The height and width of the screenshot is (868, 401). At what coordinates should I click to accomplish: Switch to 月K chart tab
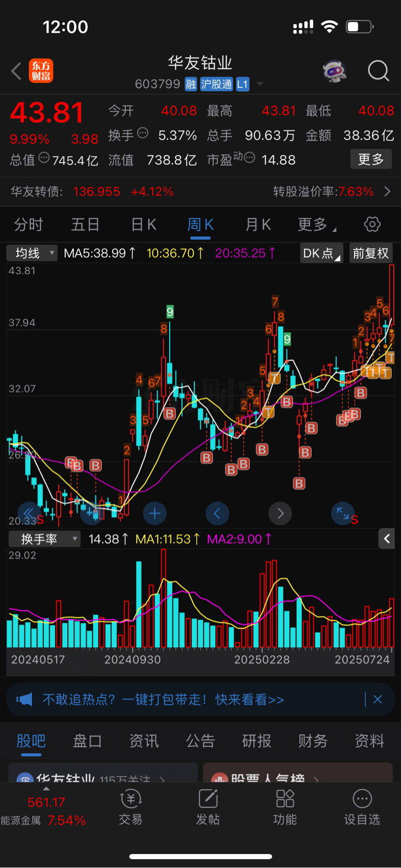click(x=258, y=224)
